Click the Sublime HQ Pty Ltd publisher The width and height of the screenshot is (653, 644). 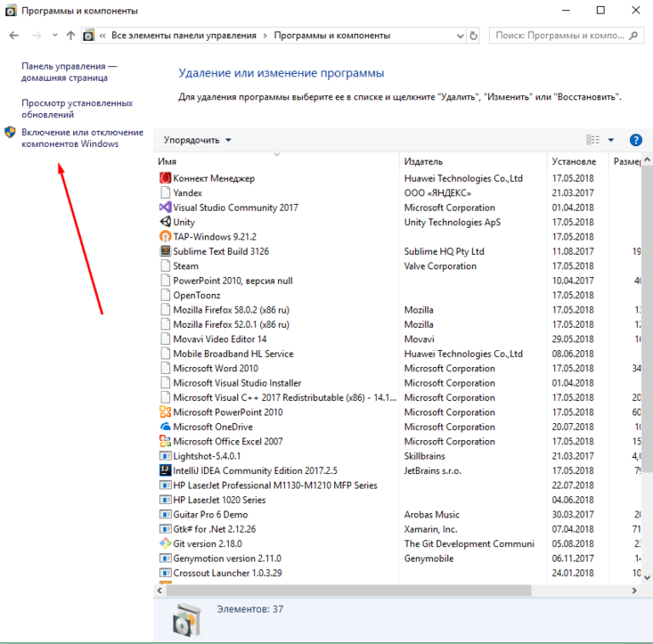click(x=444, y=251)
